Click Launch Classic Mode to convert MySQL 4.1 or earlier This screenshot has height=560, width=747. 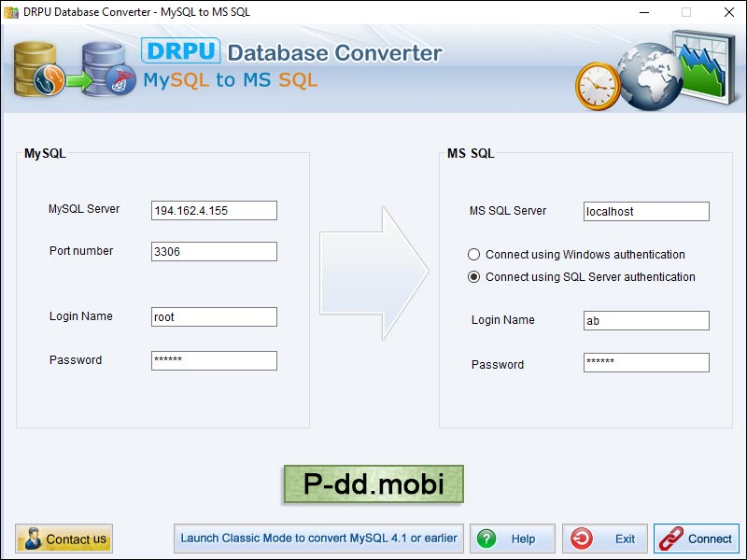(x=318, y=539)
